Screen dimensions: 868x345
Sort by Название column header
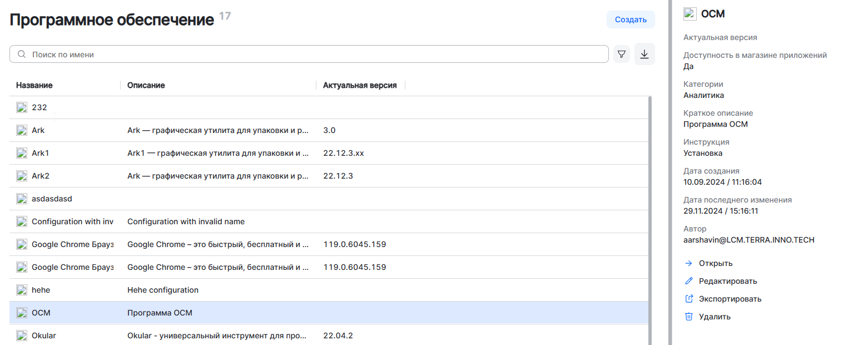34,85
